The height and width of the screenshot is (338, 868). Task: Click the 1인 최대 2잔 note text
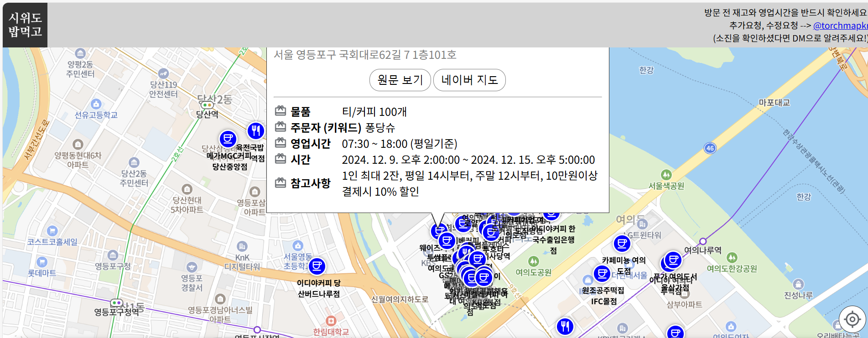(x=470, y=183)
